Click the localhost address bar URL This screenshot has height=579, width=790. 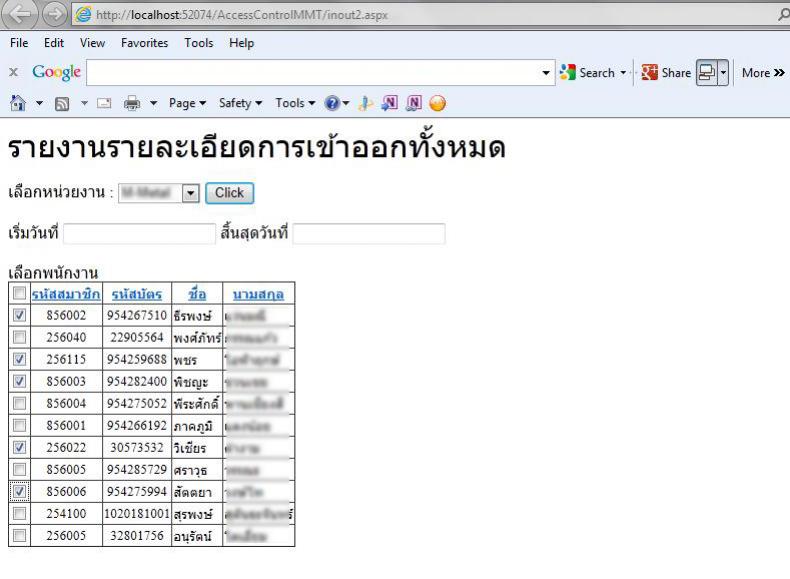242,15
